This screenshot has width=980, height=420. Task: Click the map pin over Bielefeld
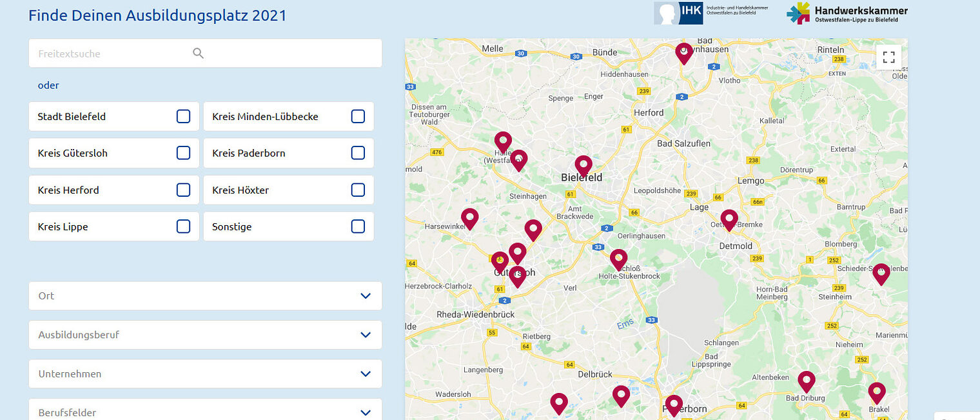point(583,166)
